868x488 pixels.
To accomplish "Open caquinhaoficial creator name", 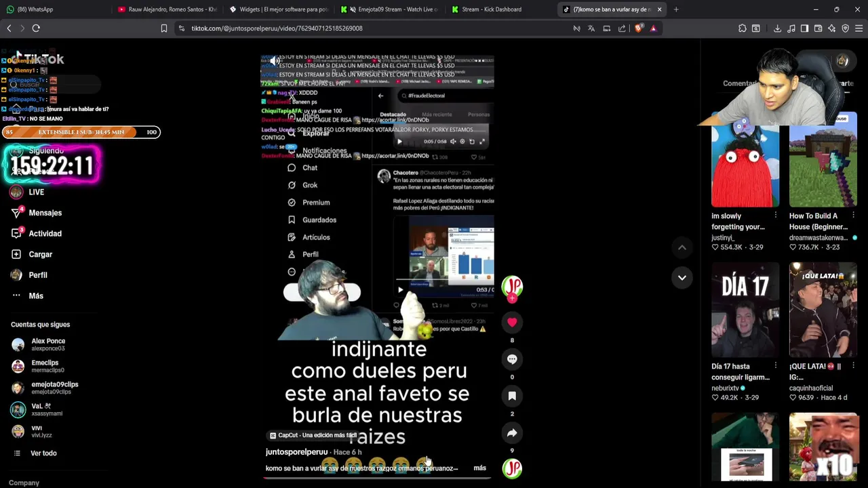I will 811,388.
